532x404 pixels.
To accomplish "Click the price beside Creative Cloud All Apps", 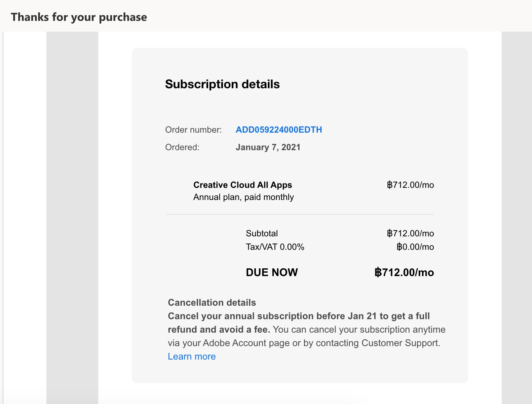I will tap(410, 185).
